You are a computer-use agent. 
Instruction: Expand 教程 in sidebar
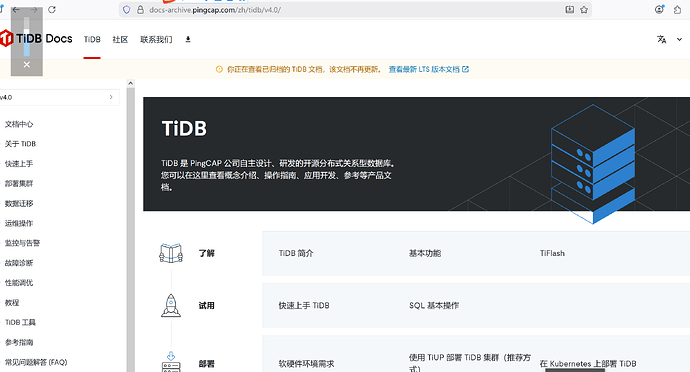tap(12, 302)
